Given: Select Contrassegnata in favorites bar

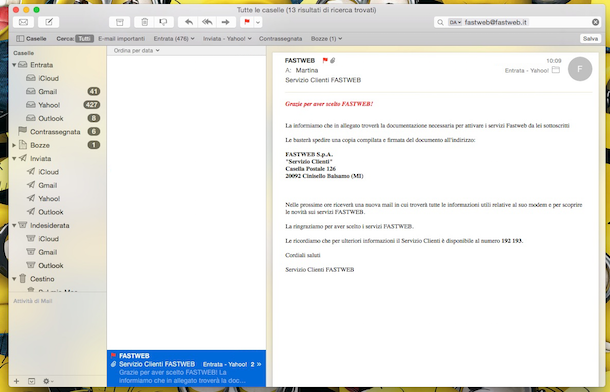Looking at the screenshot, I should 280,38.
